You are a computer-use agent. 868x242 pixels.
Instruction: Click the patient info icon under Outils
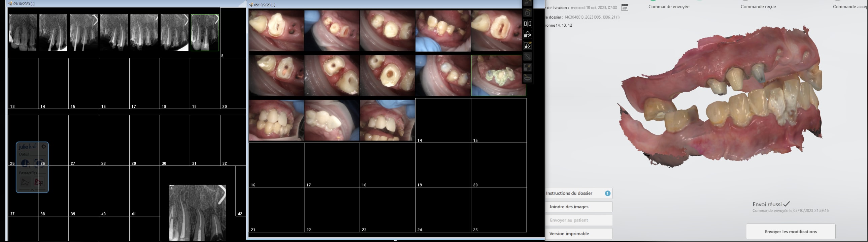click(x=25, y=164)
